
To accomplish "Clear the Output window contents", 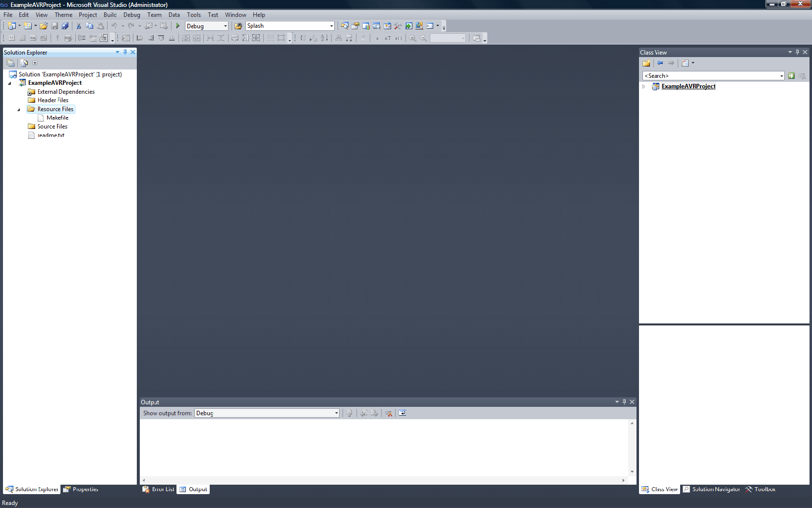I will point(389,413).
